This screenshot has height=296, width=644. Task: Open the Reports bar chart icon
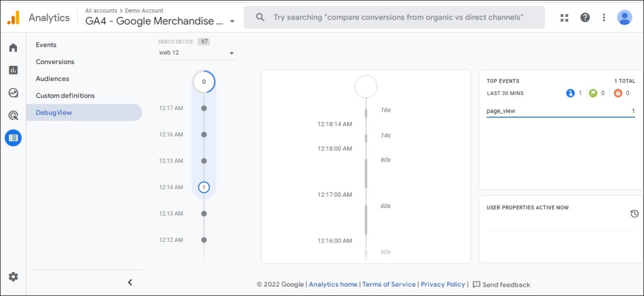click(13, 70)
